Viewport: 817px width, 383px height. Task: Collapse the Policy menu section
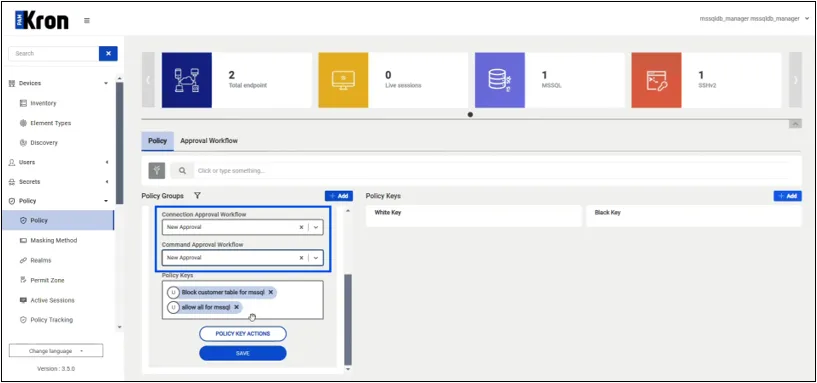coord(58,201)
